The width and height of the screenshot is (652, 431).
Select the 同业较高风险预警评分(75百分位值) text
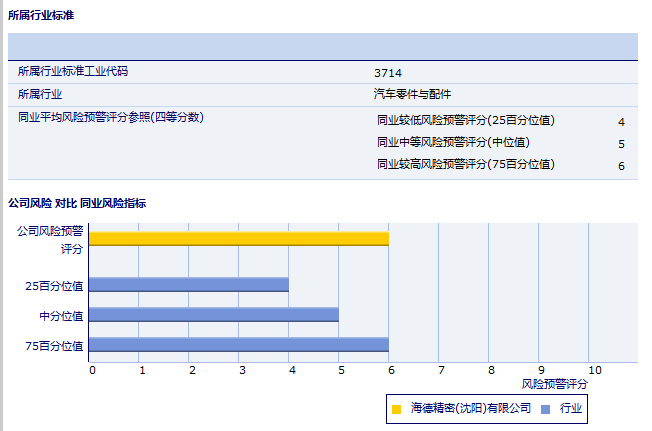465,164
